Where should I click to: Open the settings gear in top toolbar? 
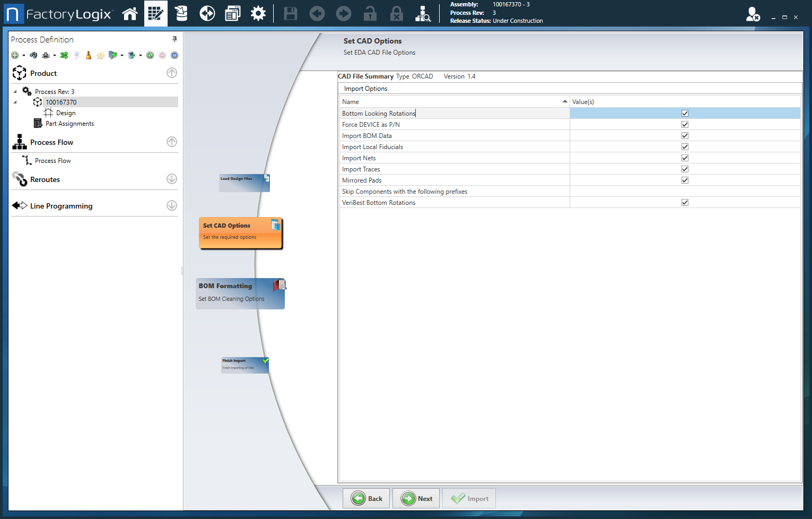tap(258, 14)
